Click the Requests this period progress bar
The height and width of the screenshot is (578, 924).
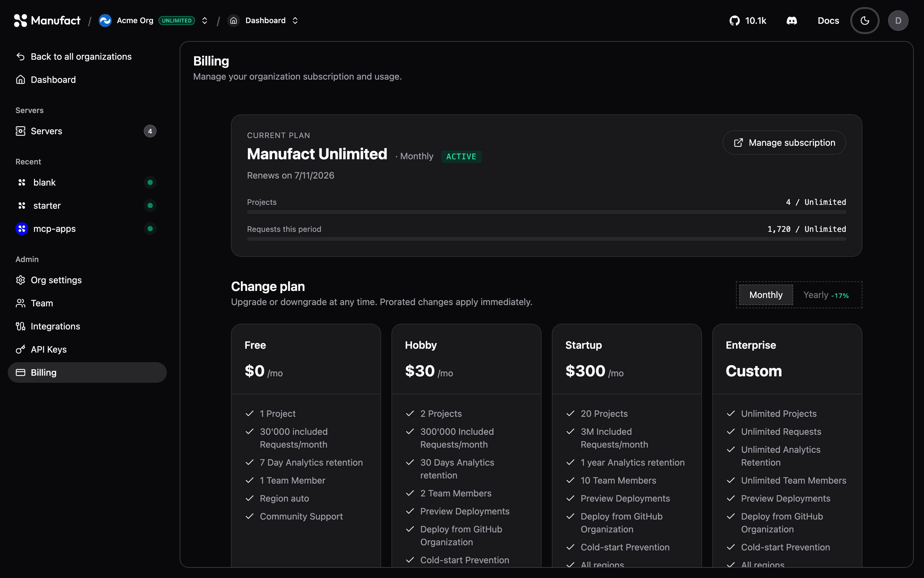point(546,239)
